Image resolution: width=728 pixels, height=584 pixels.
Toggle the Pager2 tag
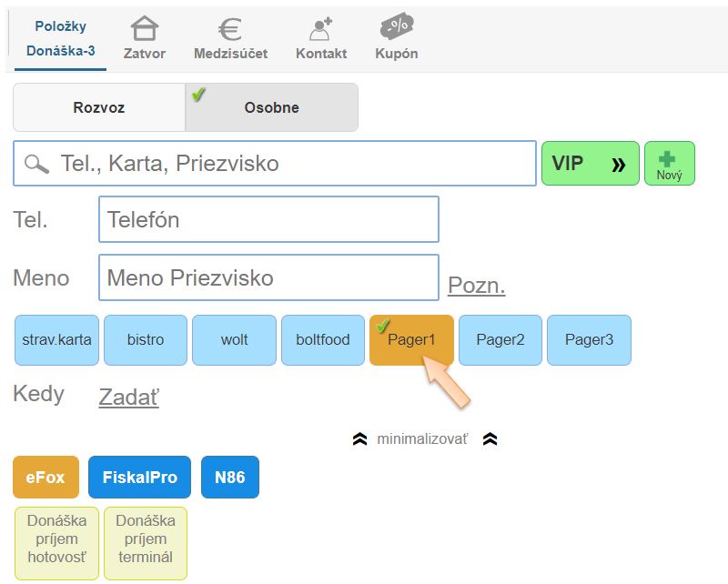point(500,340)
